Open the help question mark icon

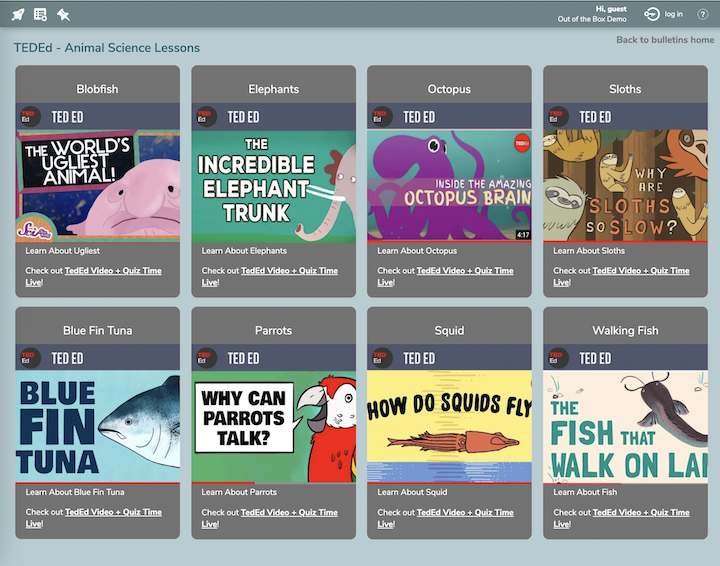(x=703, y=14)
